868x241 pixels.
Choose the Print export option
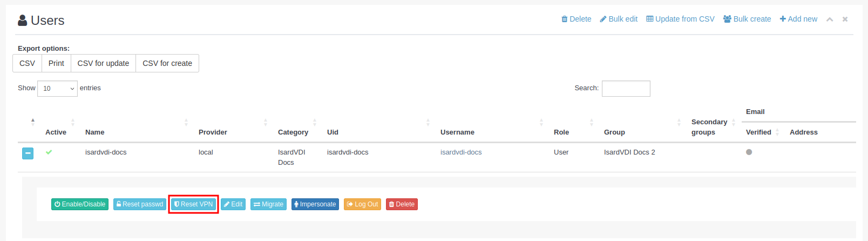point(56,63)
